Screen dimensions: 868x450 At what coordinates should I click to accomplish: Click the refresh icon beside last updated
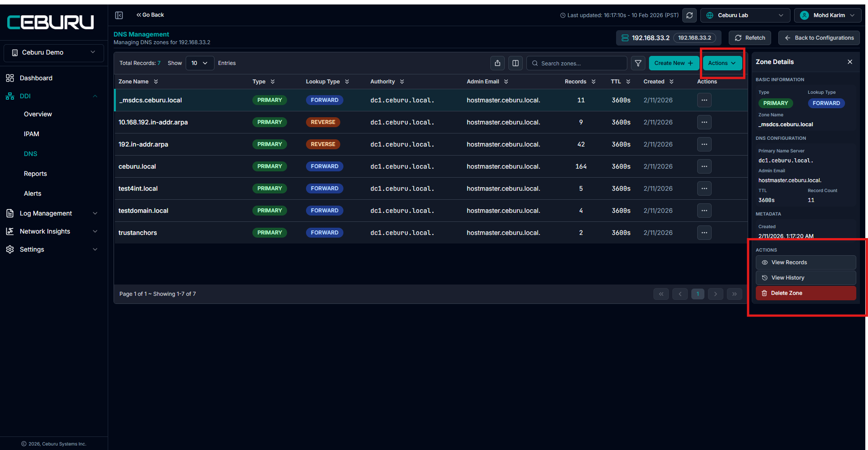click(x=689, y=15)
